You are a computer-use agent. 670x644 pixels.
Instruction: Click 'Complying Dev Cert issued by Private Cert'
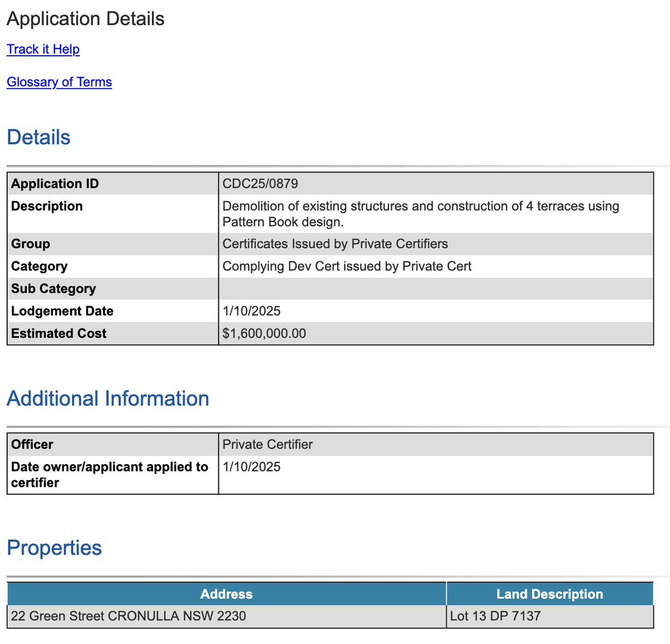(347, 266)
